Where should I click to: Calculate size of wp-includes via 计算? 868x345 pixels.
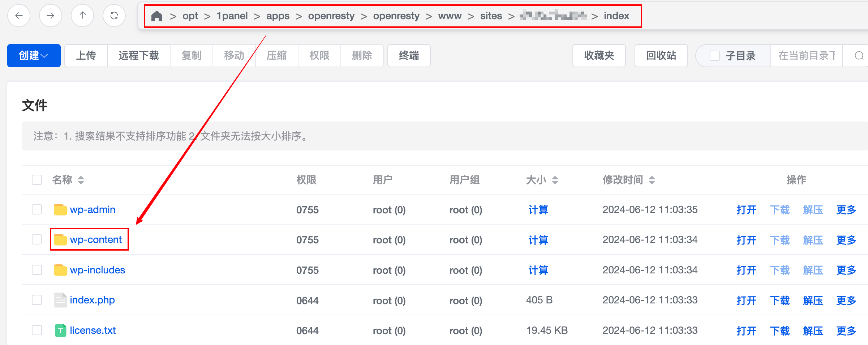[538, 270]
